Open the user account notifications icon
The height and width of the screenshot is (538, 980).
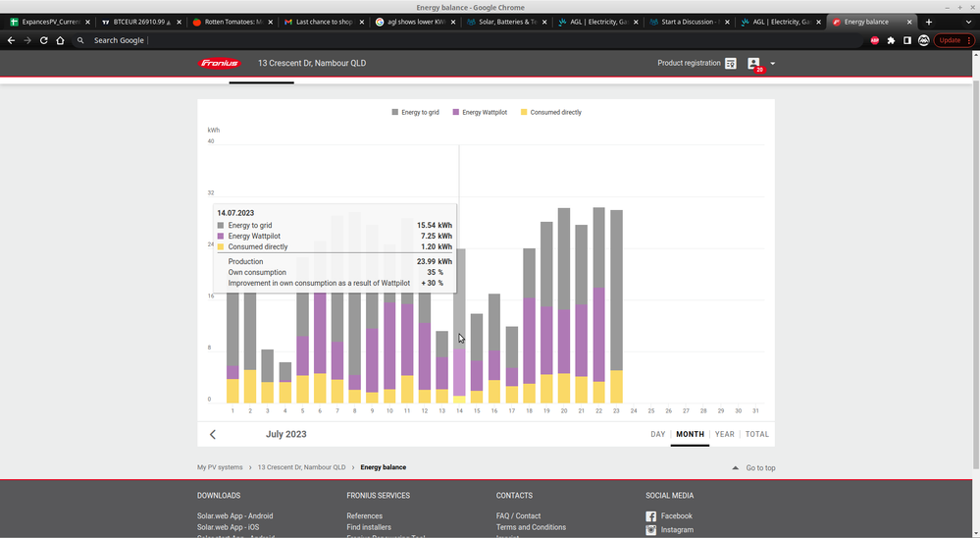[x=754, y=64]
